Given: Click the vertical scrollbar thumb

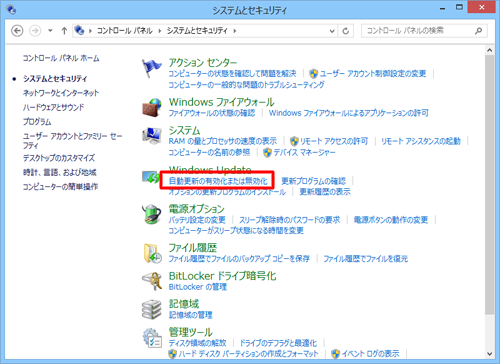Looking at the screenshot, I should [x=489, y=185].
